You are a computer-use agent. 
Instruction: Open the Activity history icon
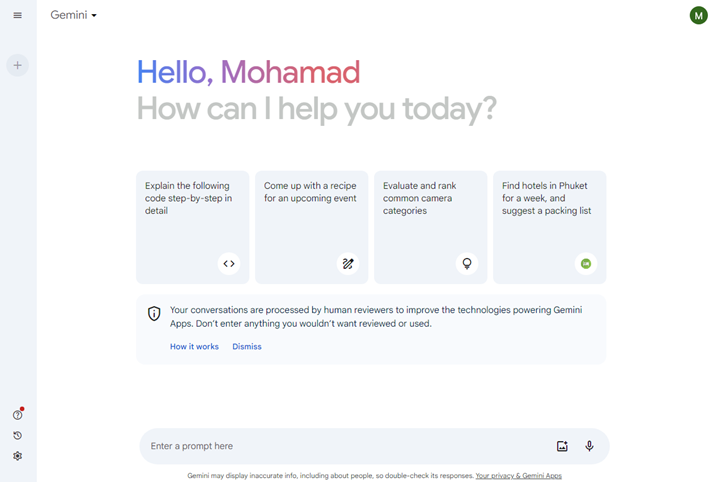(x=17, y=436)
